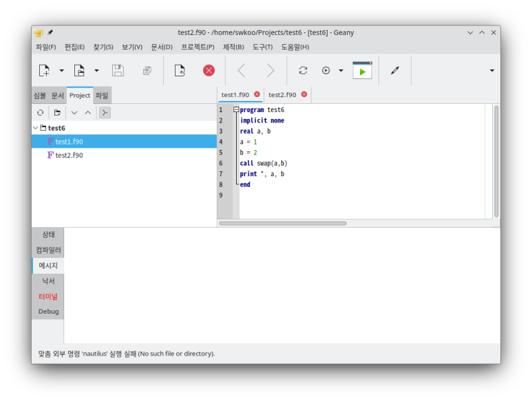Screen dimensions: 532x401
Task: Open an existing file toolbar icon
Action: (x=79, y=71)
